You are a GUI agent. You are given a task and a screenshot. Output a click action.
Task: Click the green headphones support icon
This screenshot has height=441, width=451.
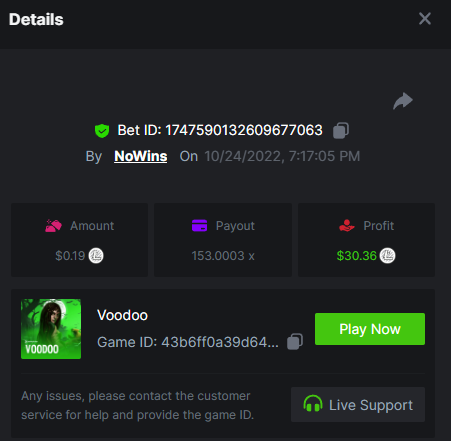pos(313,404)
